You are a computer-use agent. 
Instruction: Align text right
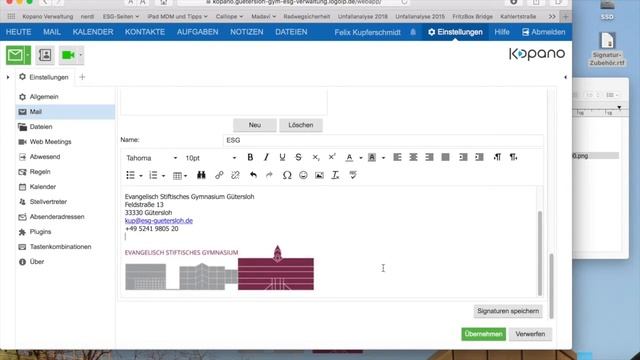click(429, 158)
